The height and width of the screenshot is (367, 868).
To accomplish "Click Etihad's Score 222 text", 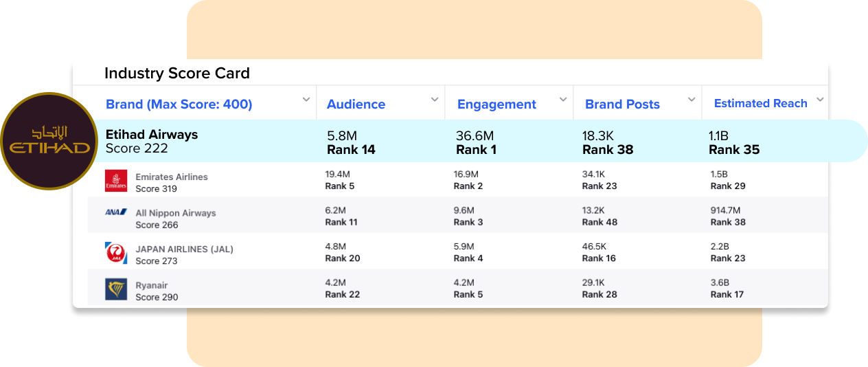I will coord(137,148).
